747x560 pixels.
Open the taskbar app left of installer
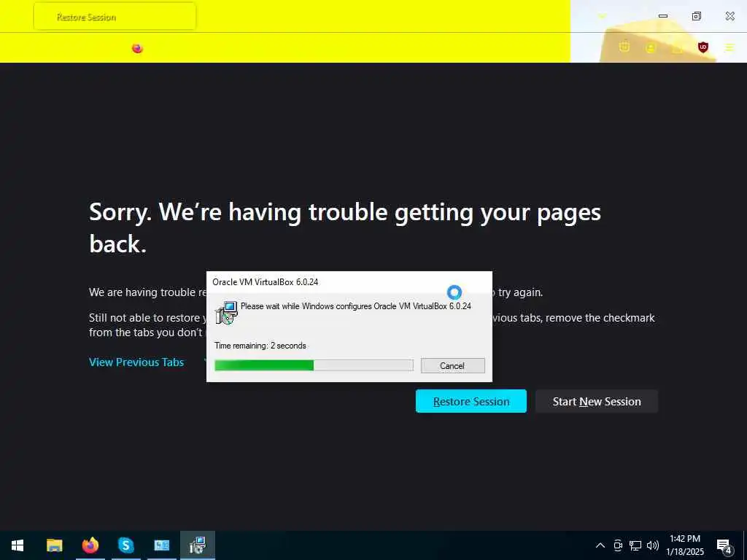[x=161, y=545]
